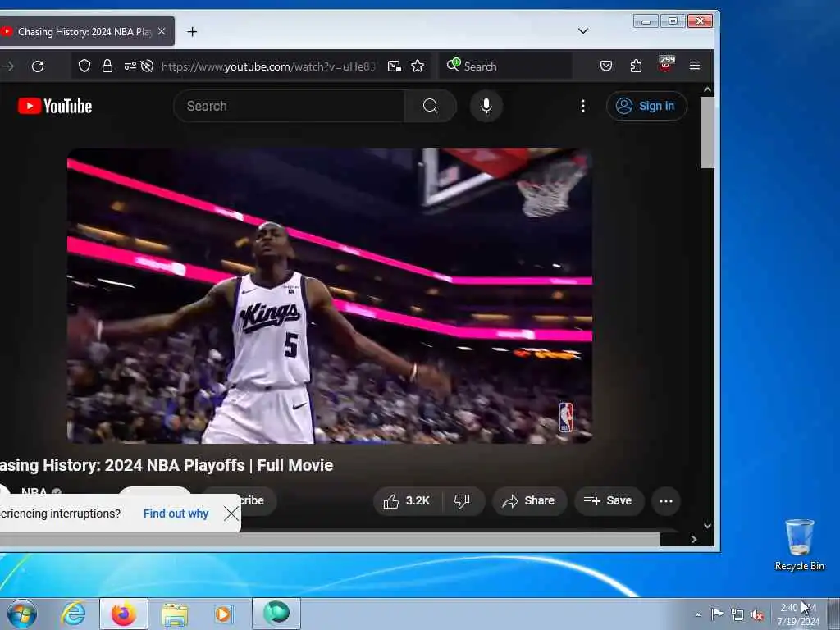Expand the list all tabs chevron
The image size is (840, 630).
pos(583,31)
